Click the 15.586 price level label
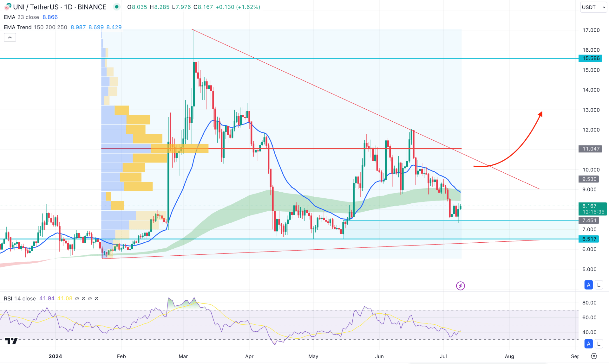The width and height of the screenshot is (609, 364). [x=591, y=58]
